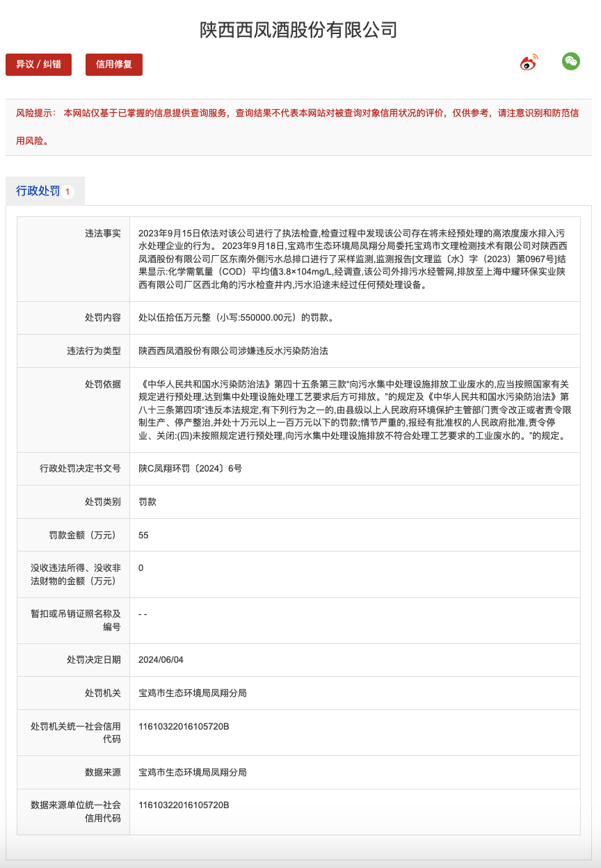Select the 数据来源 row label
Screen dimensions: 601x868
[x=103, y=773]
